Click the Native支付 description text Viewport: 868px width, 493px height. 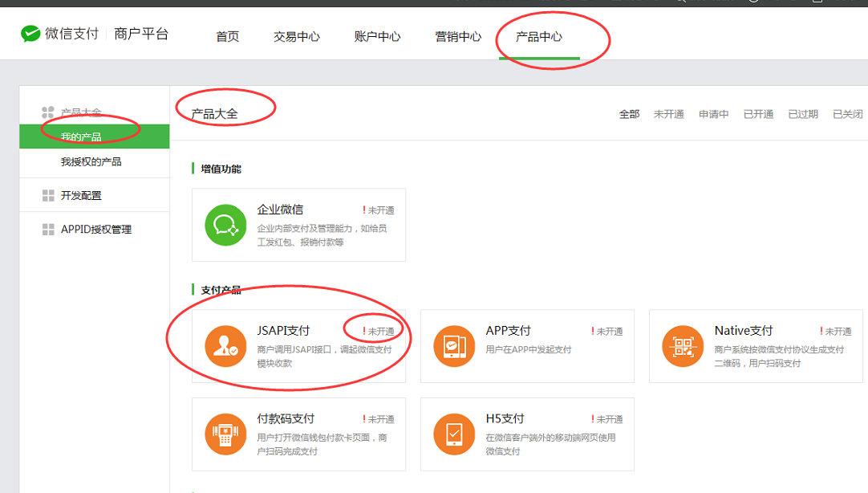[x=780, y=357]
